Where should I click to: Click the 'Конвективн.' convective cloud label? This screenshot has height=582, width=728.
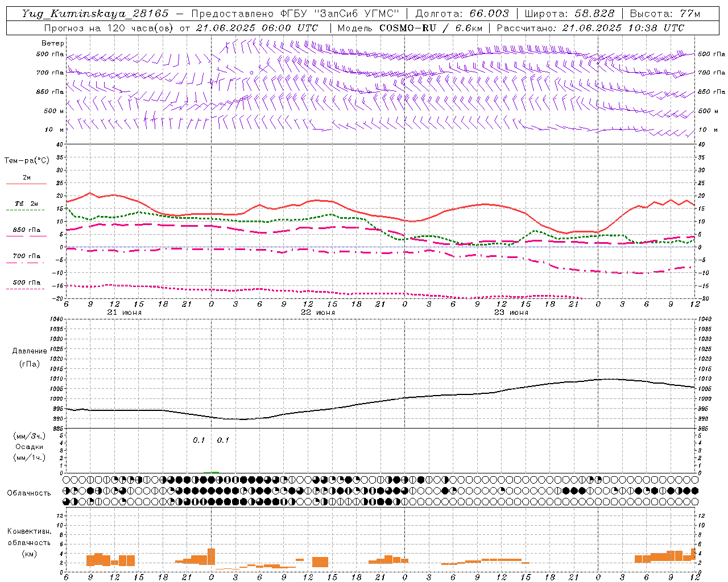29,531
